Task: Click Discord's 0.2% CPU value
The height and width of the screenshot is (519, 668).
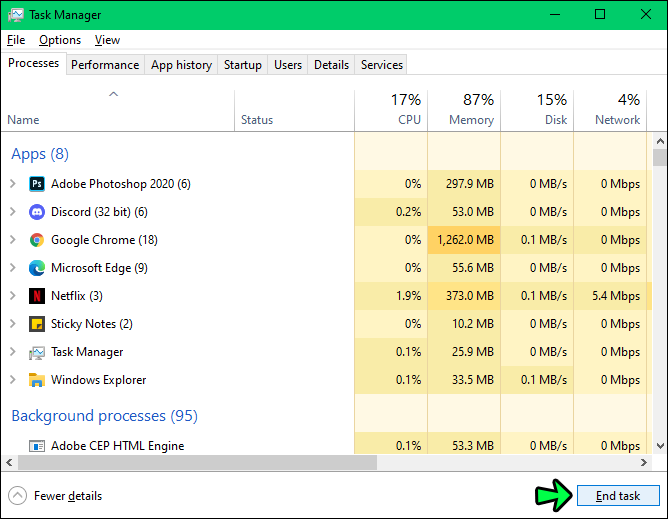Action: pos(409,212)
